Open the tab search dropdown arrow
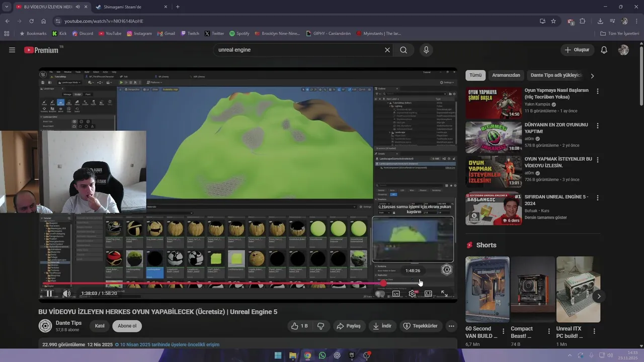 click(7, 7)
